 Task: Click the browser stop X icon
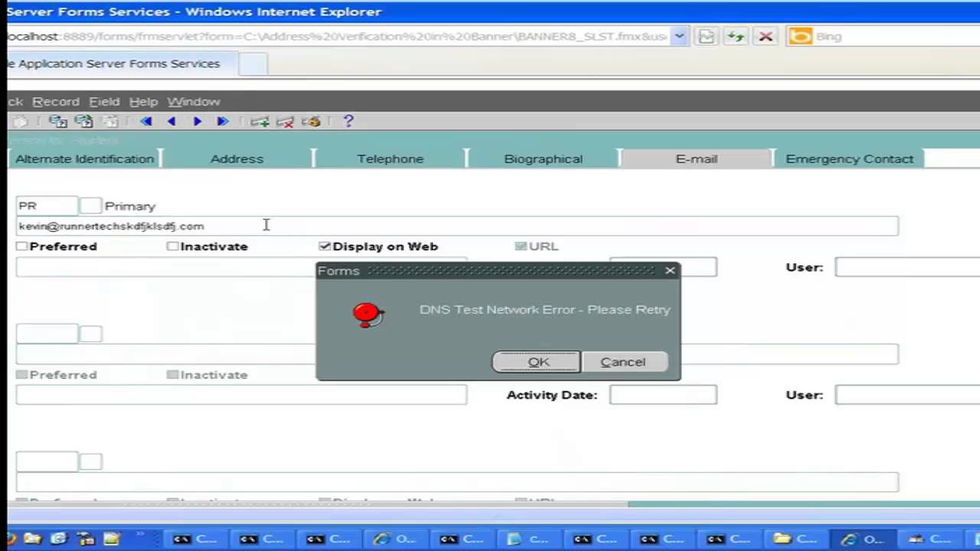click(x=765, y=36)
